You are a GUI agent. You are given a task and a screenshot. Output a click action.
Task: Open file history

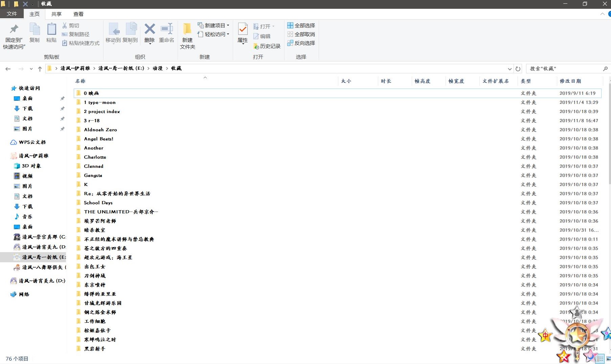click(x=267, y=46)
